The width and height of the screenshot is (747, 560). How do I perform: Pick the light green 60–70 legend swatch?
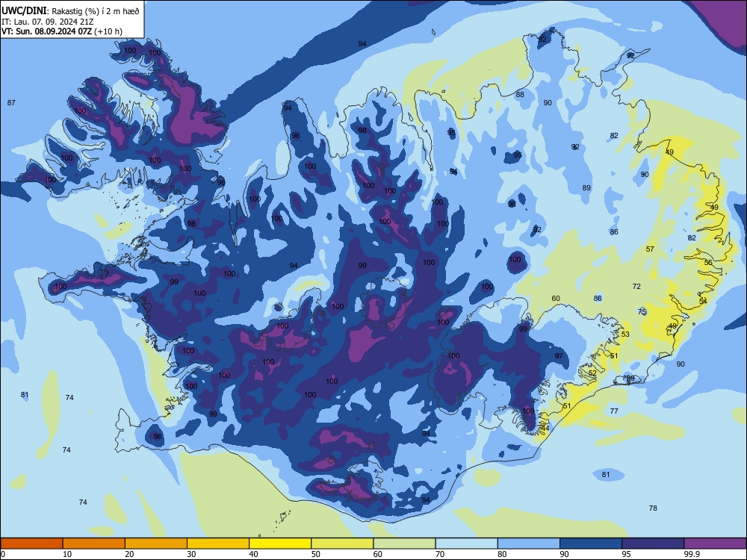coord(404,544)
